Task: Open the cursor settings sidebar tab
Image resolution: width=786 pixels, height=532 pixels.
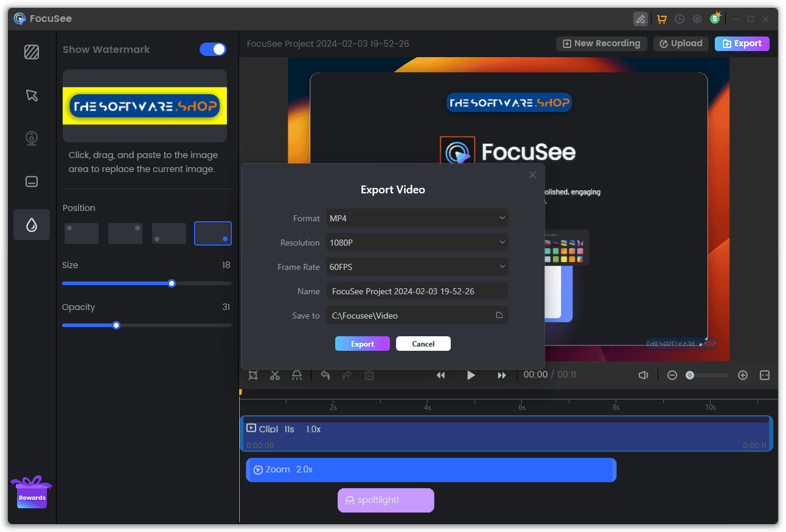Action: click(x=32, y=95)
